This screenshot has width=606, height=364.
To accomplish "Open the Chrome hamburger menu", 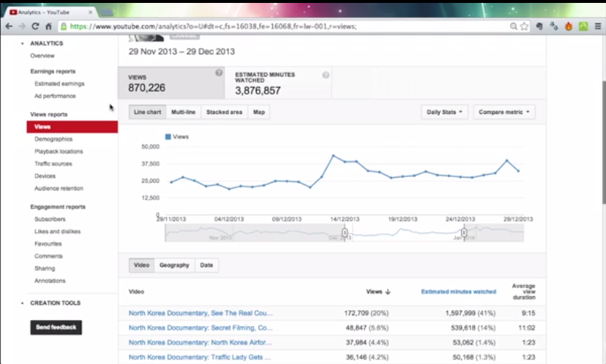I will (x=598, y=26).
